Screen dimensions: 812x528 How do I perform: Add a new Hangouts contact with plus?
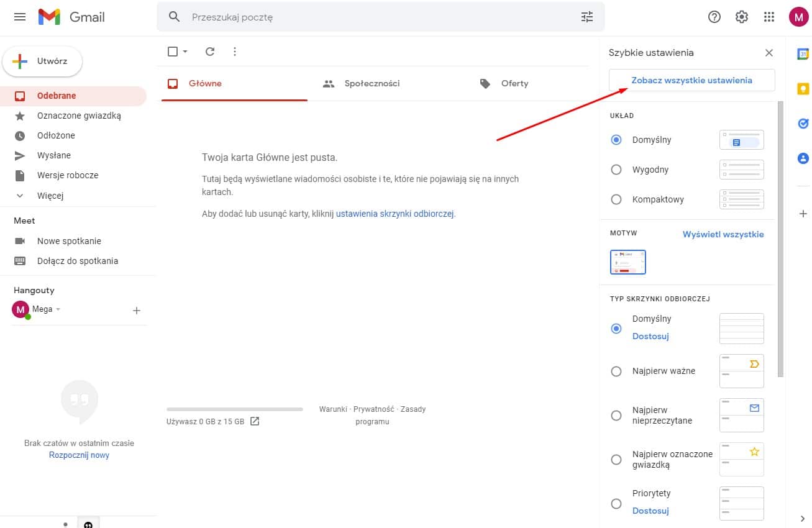137,311
